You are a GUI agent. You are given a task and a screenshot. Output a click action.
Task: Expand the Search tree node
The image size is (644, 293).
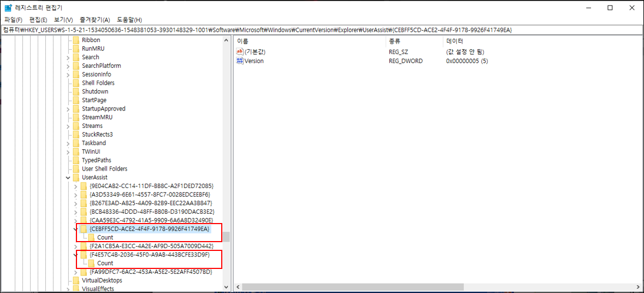pos(68,57)
